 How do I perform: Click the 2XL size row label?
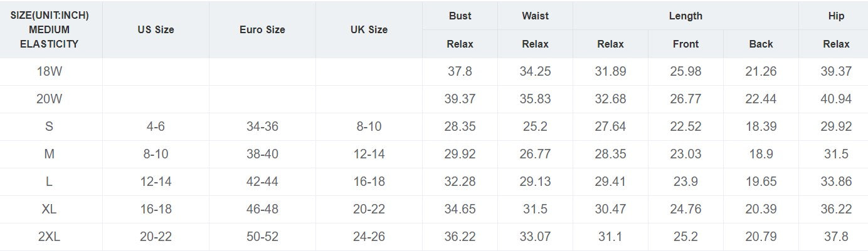[50, 237]
